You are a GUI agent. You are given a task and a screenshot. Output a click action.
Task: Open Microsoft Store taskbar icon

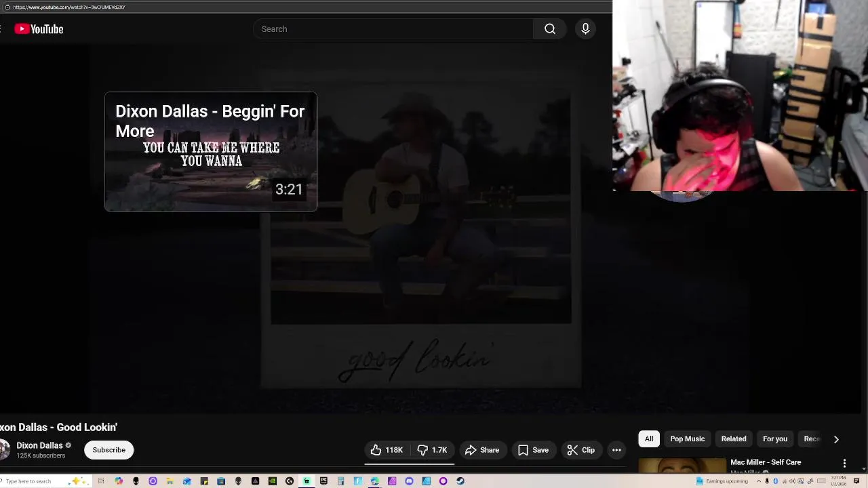[x=221, y=481]
